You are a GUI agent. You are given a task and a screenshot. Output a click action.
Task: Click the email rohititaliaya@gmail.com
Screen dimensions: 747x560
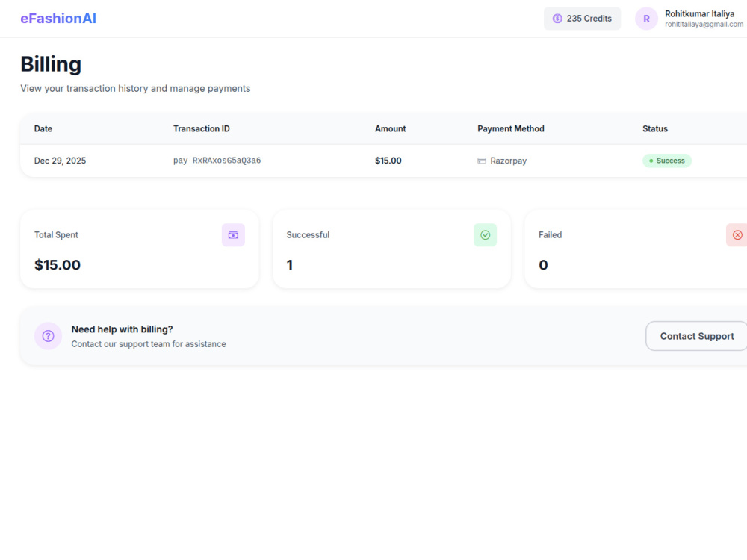(704, 25)
